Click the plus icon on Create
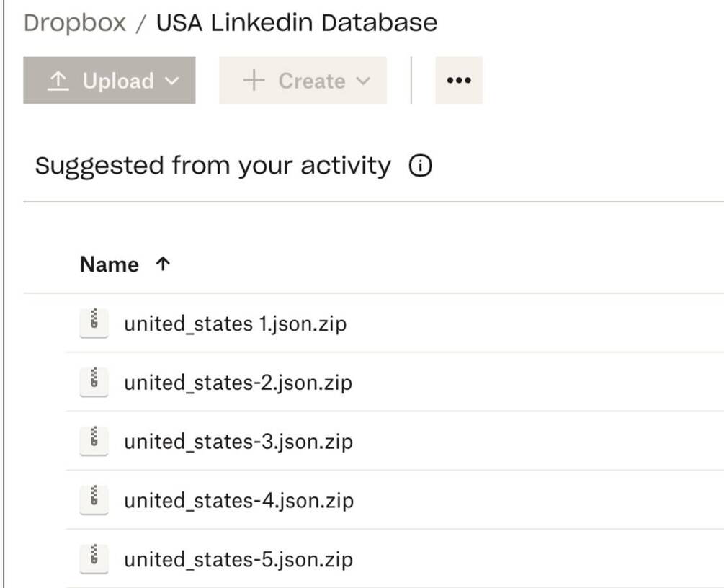The height and width of the screenshot is (588, 724). click(254, 81)
